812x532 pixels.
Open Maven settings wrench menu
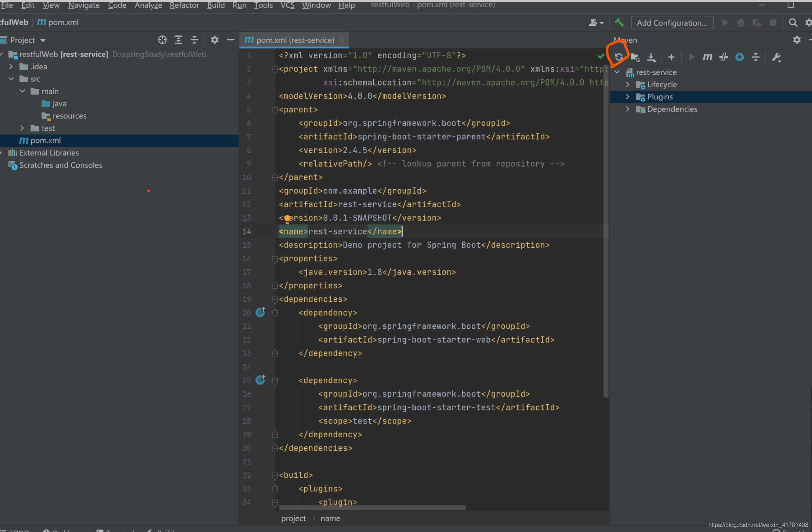pos(776,57)
